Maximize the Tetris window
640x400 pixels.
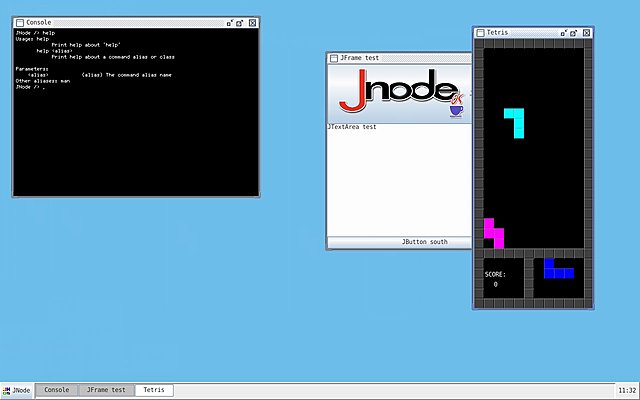(x=573, y=33)
